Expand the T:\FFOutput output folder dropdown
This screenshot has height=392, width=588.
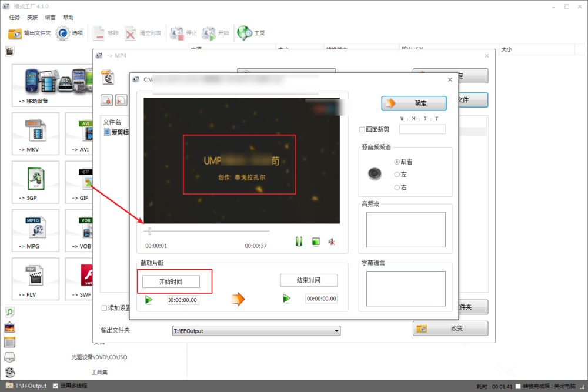[336, 331]
